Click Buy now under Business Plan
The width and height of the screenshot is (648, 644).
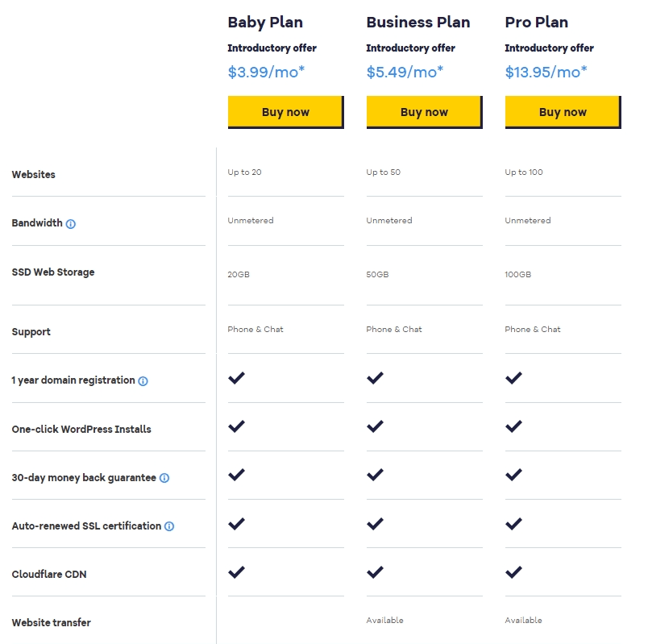coord(424,111)
